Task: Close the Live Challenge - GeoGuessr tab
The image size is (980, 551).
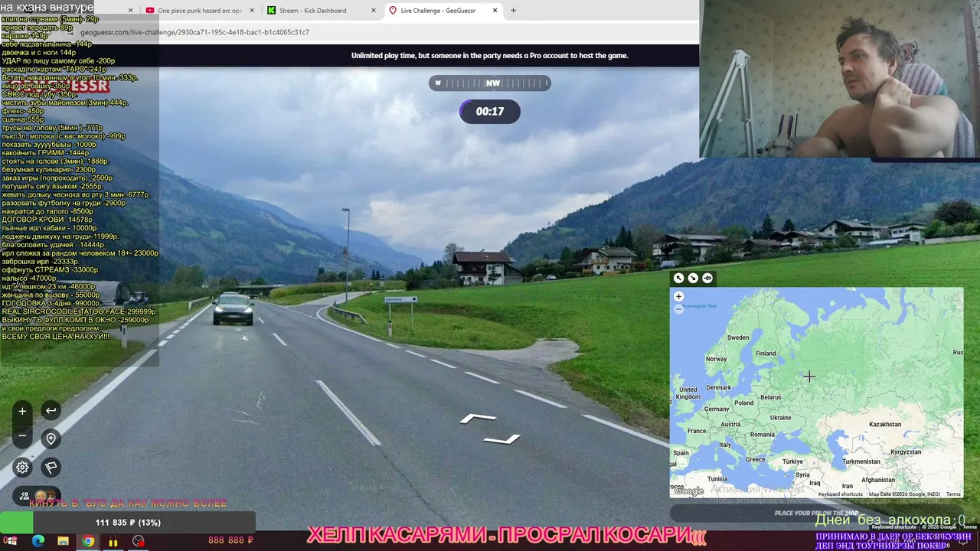Action: click(x=495, y=11)
